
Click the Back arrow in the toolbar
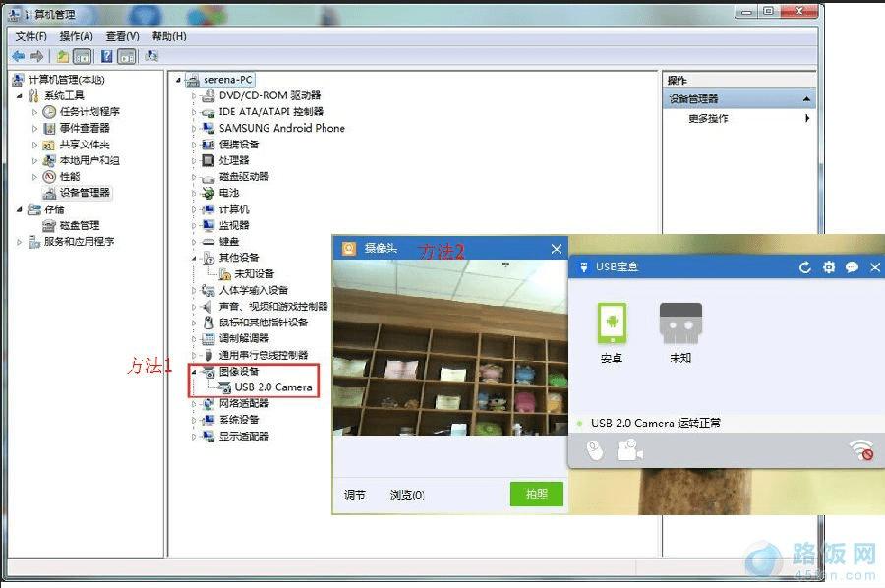(18, 56)
